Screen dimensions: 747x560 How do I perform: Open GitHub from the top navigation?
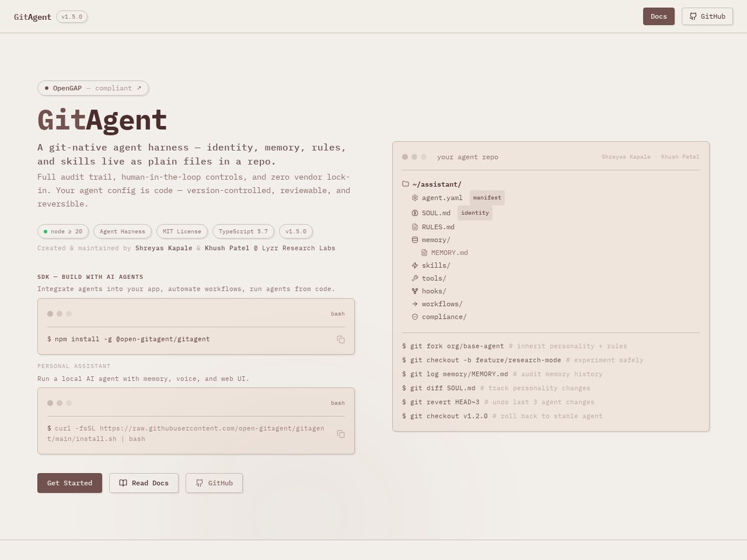707,16
